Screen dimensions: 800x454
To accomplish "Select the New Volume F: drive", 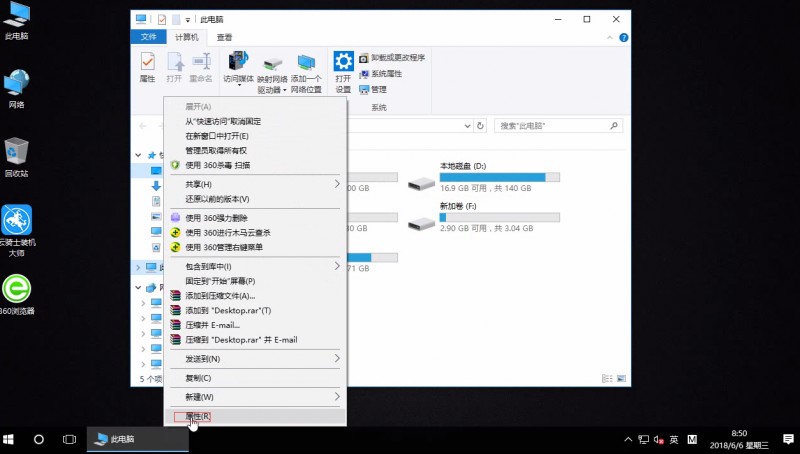I will [484, 217].
